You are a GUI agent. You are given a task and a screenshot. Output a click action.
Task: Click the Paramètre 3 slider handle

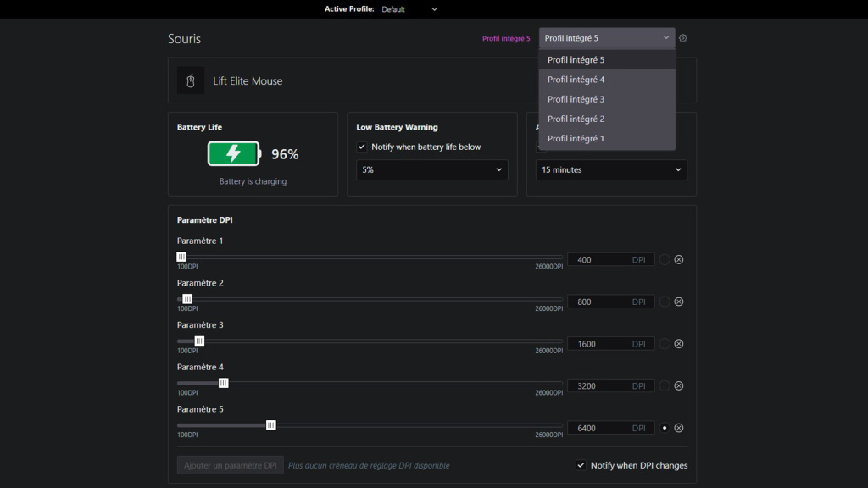click(x=199, y=341)
